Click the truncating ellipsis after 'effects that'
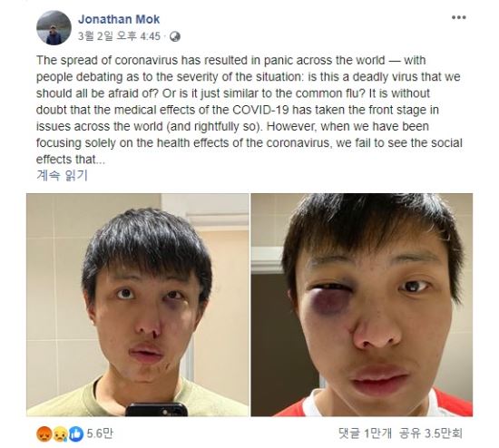This screenshot has width=499, height=448. point(101,160)
